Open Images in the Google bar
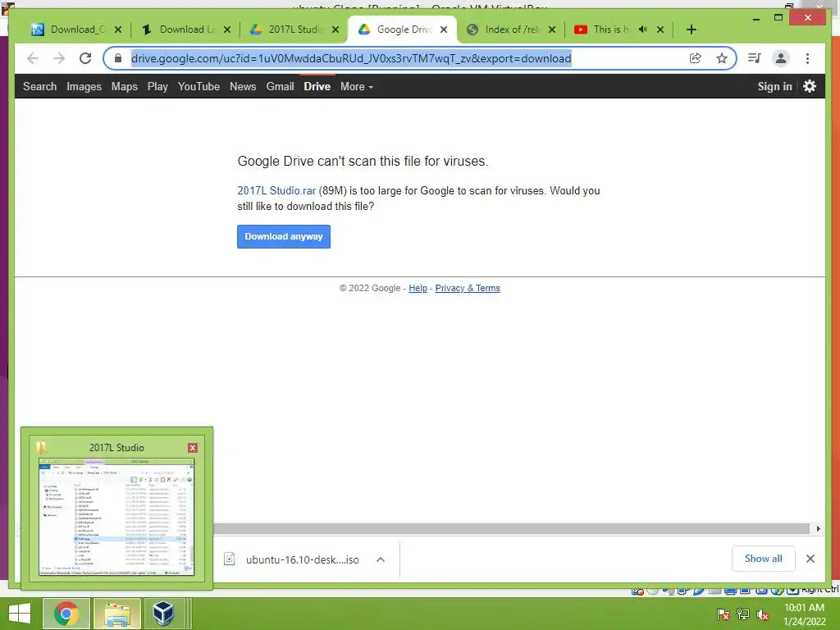The image size is (840, 630). (84, 87)
